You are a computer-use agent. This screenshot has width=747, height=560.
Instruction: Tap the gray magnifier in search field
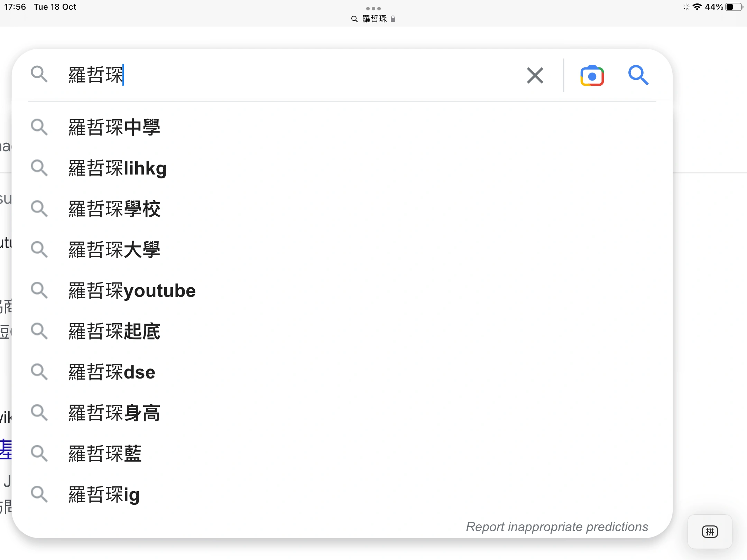click(39, 74)
